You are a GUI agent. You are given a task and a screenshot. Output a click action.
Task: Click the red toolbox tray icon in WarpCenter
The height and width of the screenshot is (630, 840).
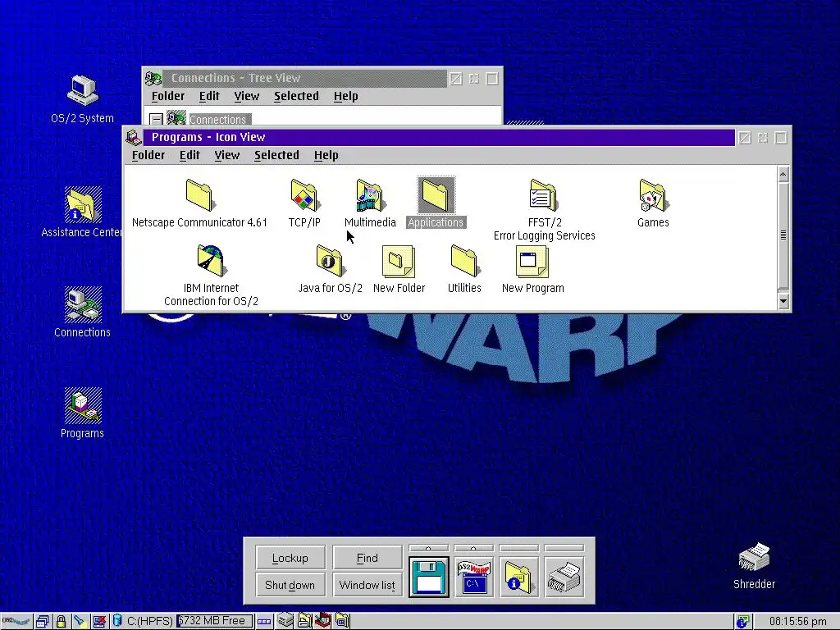pos(323,621)
